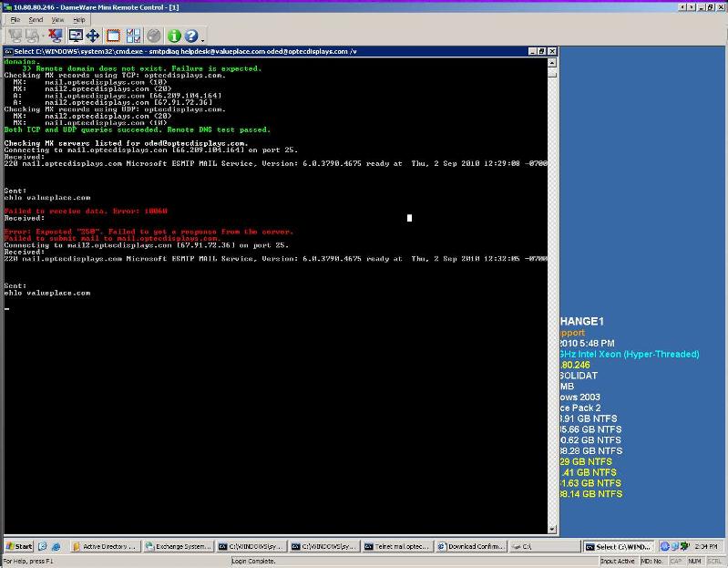The image size is (728, 568).
Task: Click 'Both TCP and UDP queries succeeded' line
Action: pos(137,129)
